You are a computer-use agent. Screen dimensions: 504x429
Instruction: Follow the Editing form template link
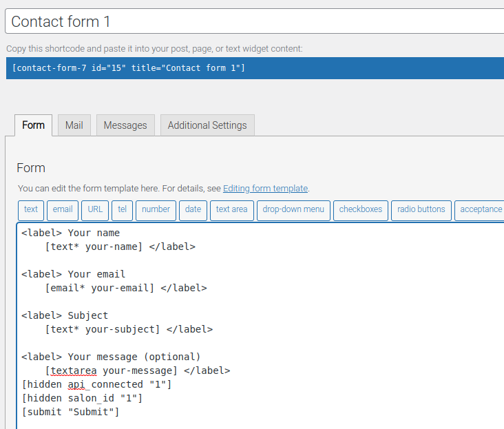(266, 188)
